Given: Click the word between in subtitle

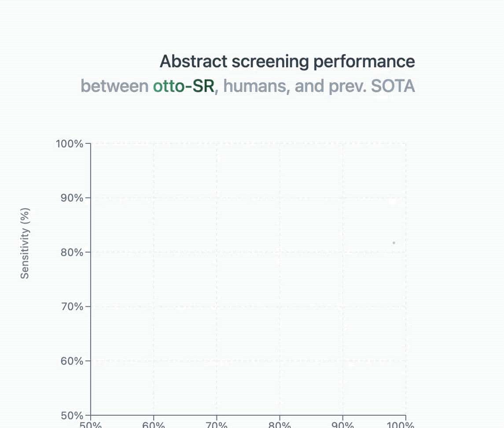Looking at the screenshot, I should point(114,86).
